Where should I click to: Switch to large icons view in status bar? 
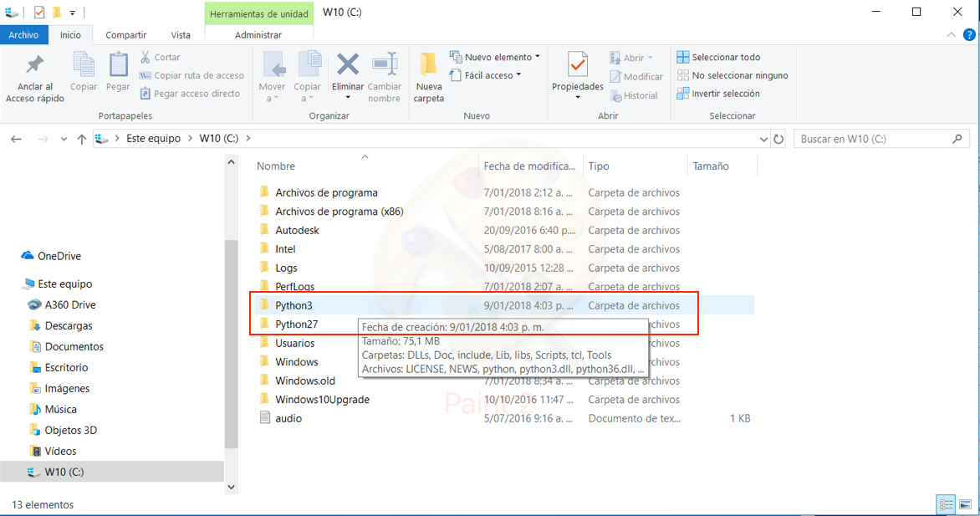pyautogui.click(x=965, y=504)
